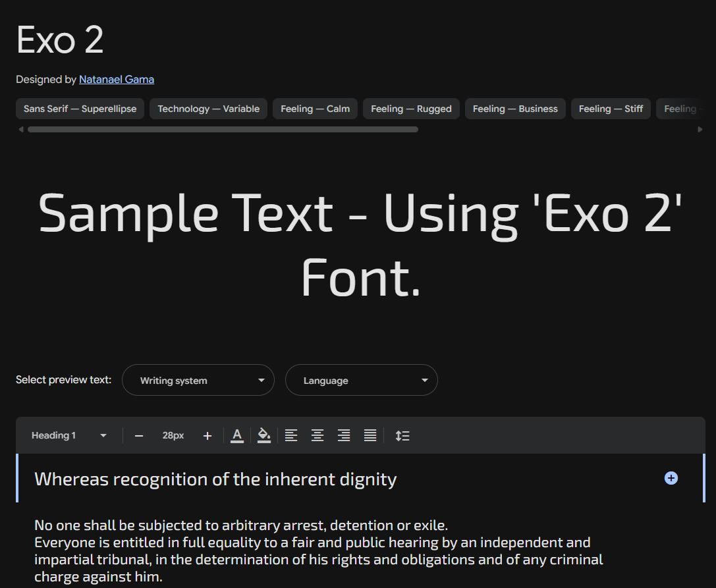Open the Heading 1 style dropdown

click(x=69, y=435)
